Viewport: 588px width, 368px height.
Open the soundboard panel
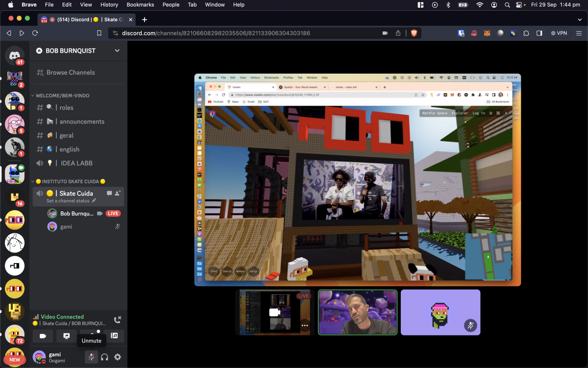click(x=114, y=336)
